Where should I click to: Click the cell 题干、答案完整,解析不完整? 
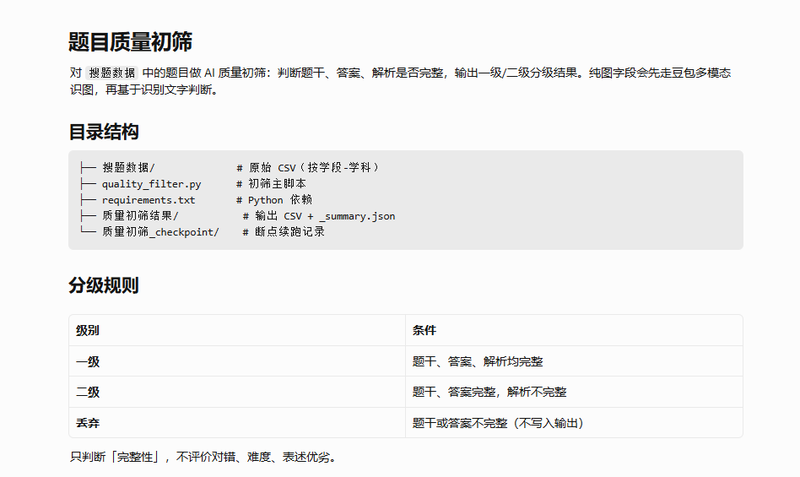click(x=489, y=392)
